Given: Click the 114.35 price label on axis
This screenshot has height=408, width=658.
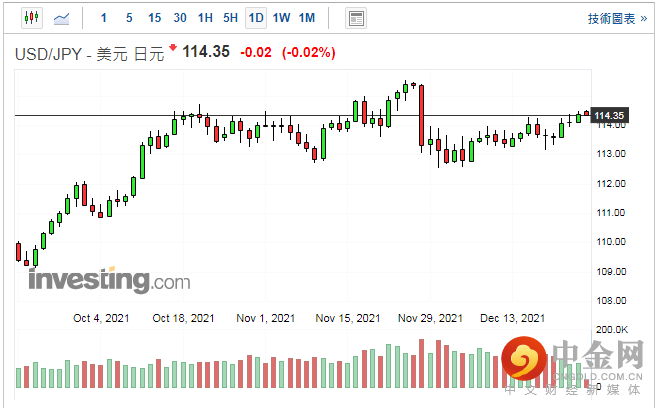Looking at the screenshot, I should click(609, 115).
